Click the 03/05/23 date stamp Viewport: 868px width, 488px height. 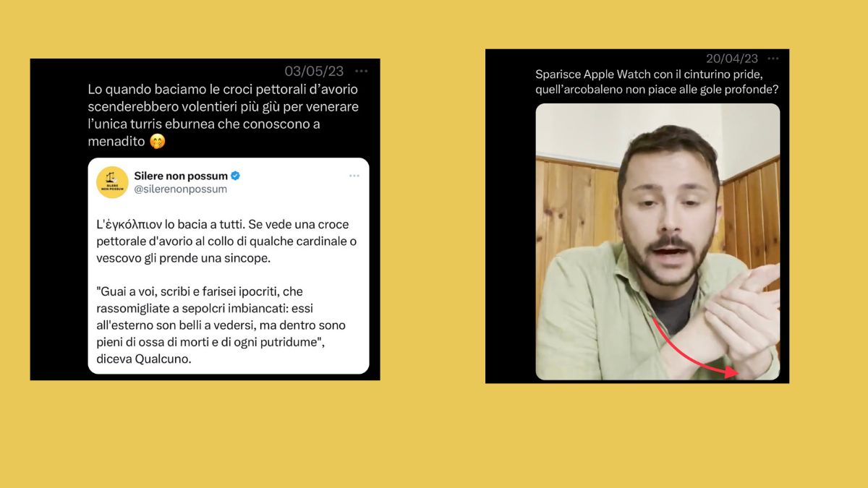(x=314, y=71)
